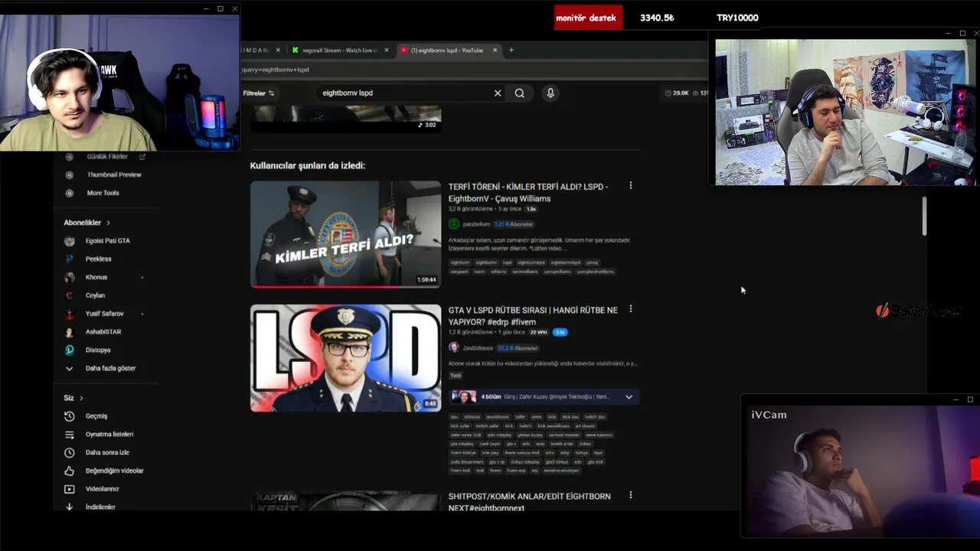Open Videolarınız play icon

pos(70,489)
